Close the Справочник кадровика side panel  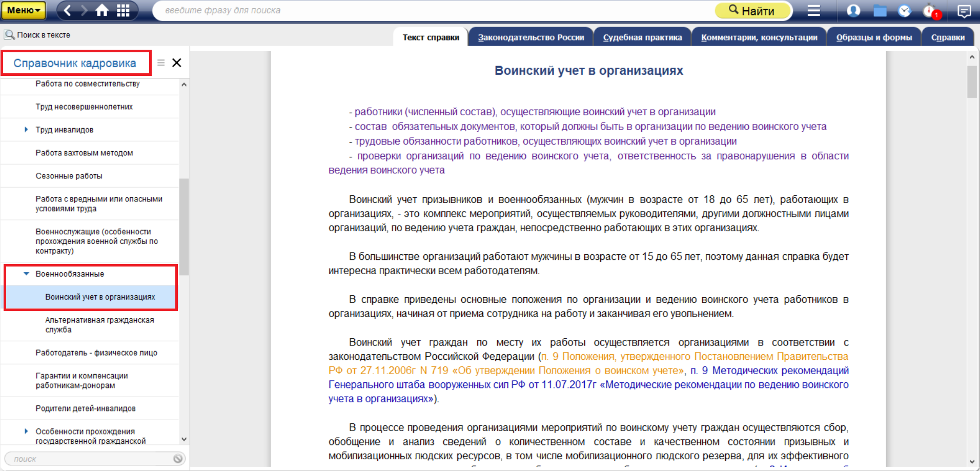click(x=177, y=63)
